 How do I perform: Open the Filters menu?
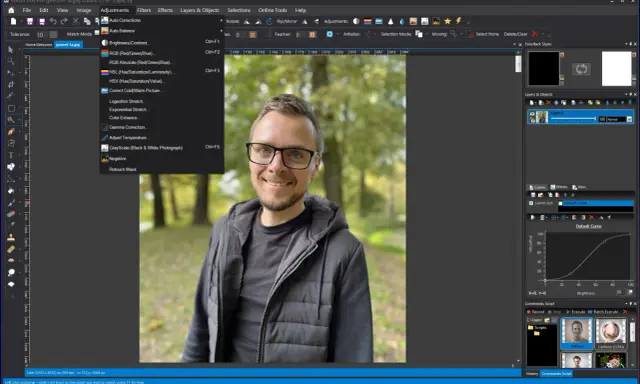[x=144, y=10]
